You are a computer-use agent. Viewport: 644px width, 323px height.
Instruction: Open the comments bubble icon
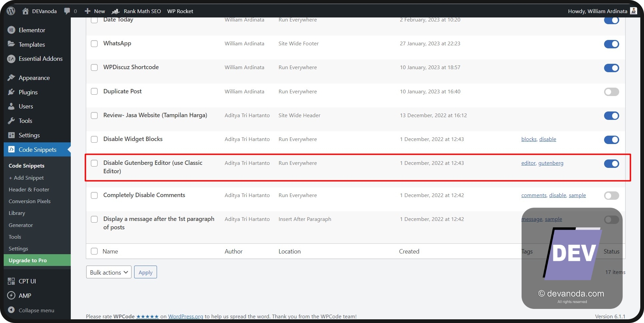tap(67, 11)
